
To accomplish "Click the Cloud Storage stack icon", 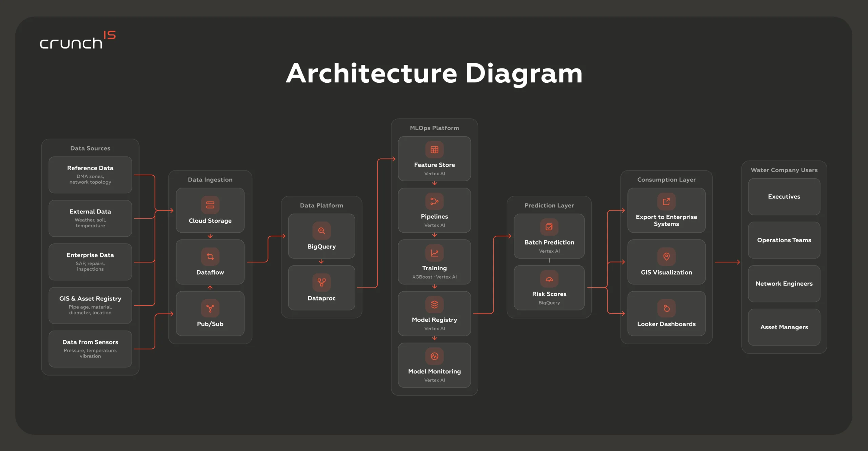I will click(210, 205).
